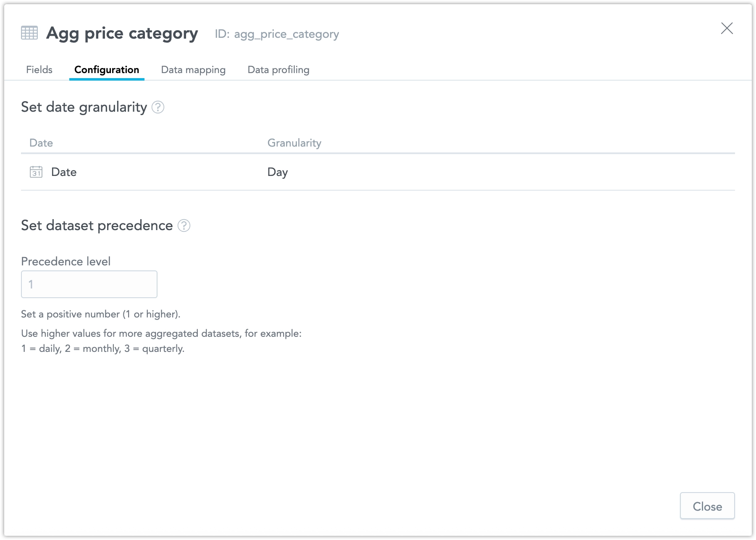
Task: Click the Date column header
Action: pos(41,143)
